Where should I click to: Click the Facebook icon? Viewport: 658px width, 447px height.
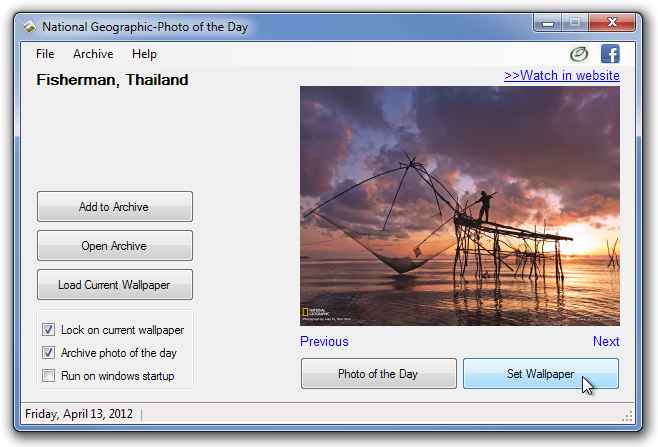610,54
